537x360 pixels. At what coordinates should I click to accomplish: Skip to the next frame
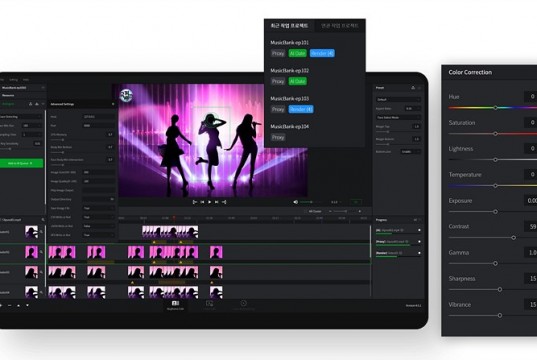(216, 202)
